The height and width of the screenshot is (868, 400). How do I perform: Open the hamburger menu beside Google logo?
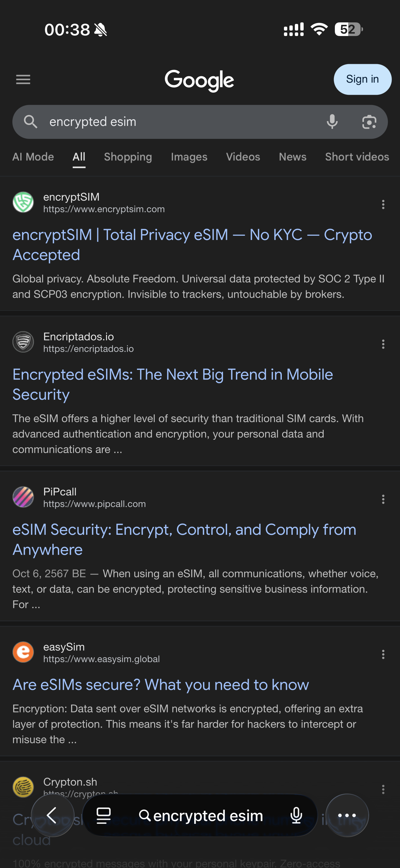tap(23, 80)
